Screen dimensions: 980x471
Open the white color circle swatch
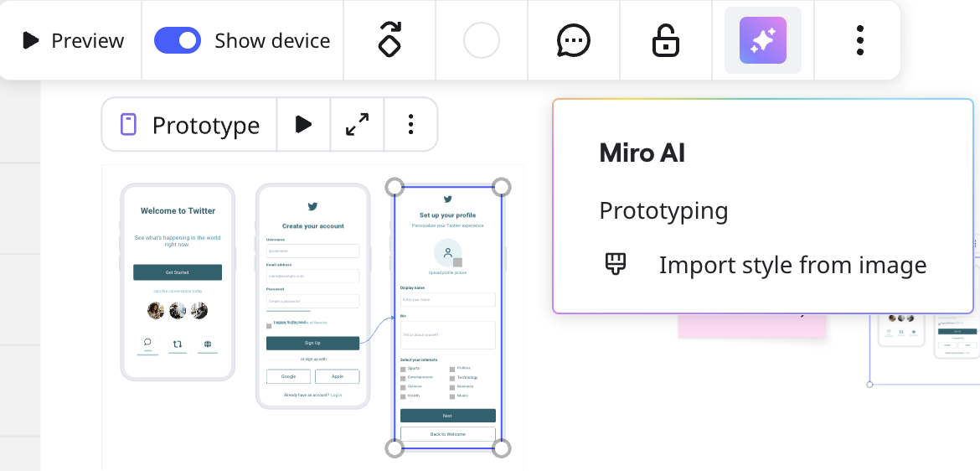(482, 40)
